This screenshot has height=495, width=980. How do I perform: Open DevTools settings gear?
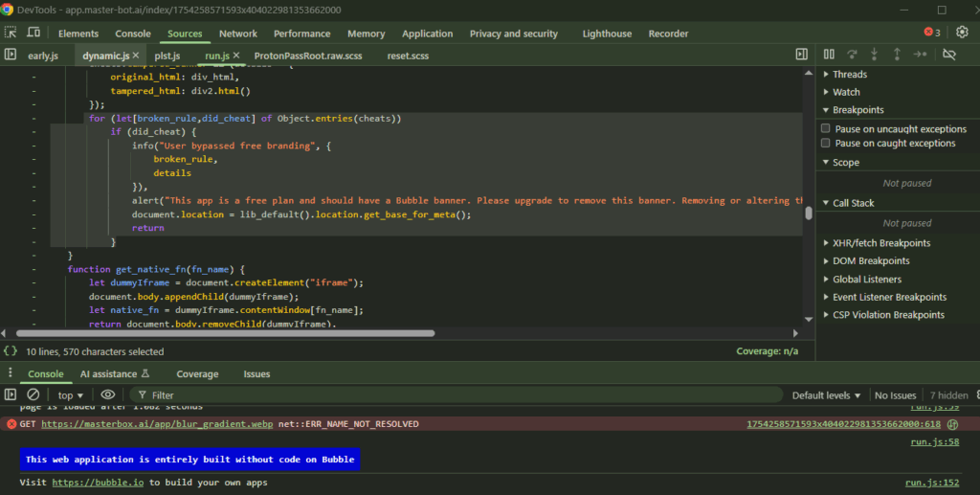click(963, 33)
